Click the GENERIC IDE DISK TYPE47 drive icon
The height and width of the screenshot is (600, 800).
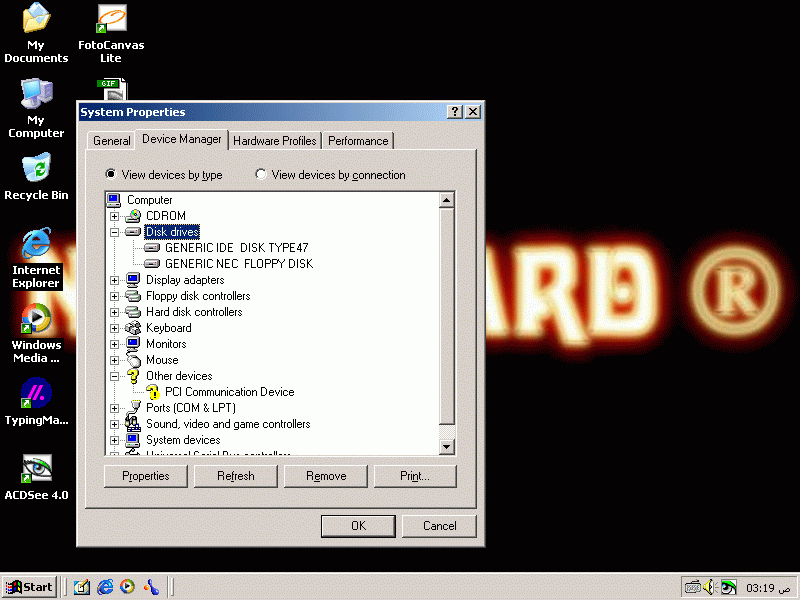152,248
